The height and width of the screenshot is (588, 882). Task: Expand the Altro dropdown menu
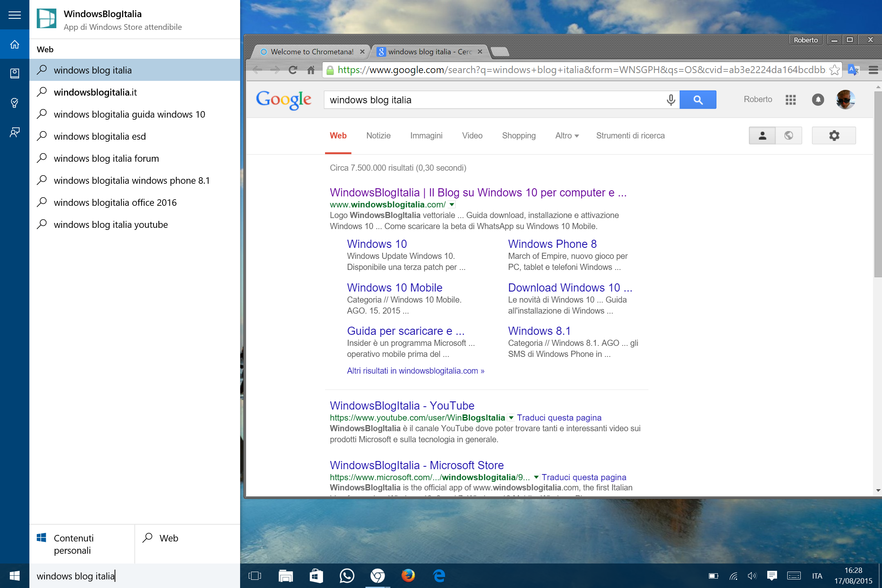567,136
